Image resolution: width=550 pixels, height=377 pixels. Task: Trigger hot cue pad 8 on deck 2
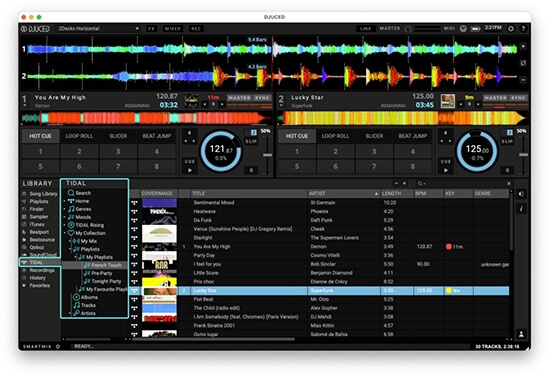tap(413, 166)
